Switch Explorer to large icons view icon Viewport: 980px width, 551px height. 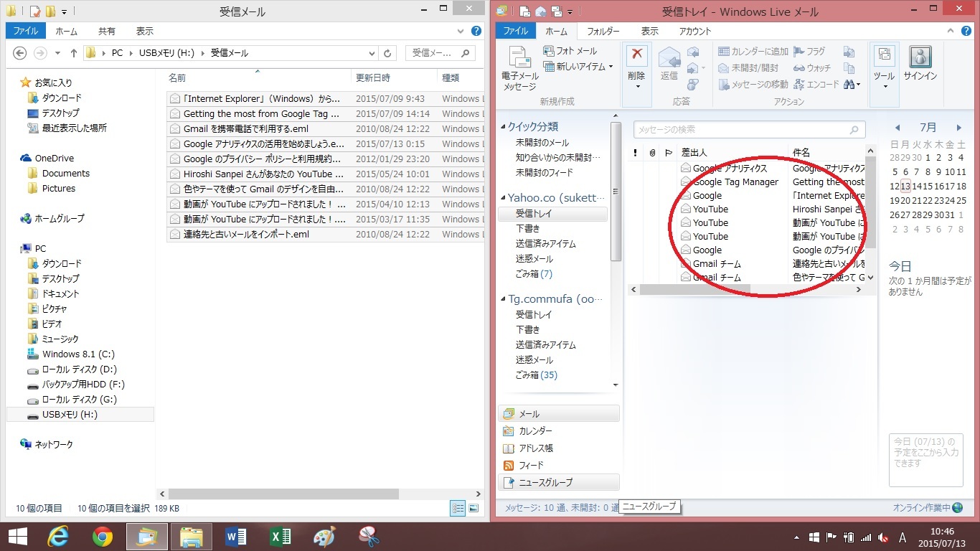pyautogui.click(x=473, y=508)
